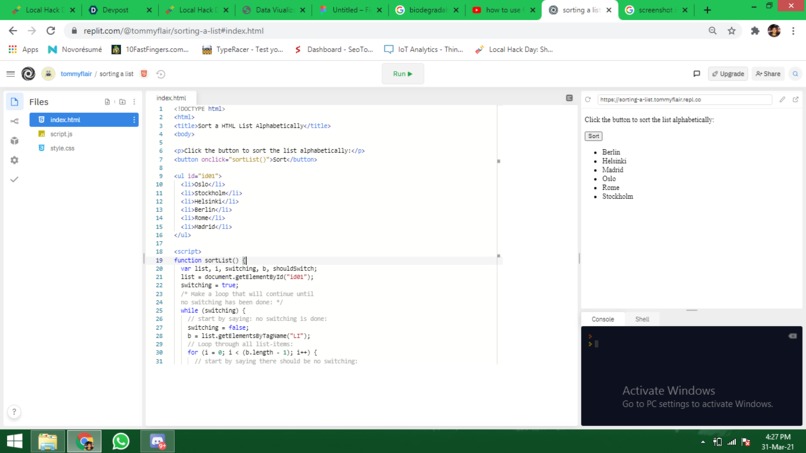
Task: Open the Windows Start button
Action: pyautogui.click(x=14, y=441)
